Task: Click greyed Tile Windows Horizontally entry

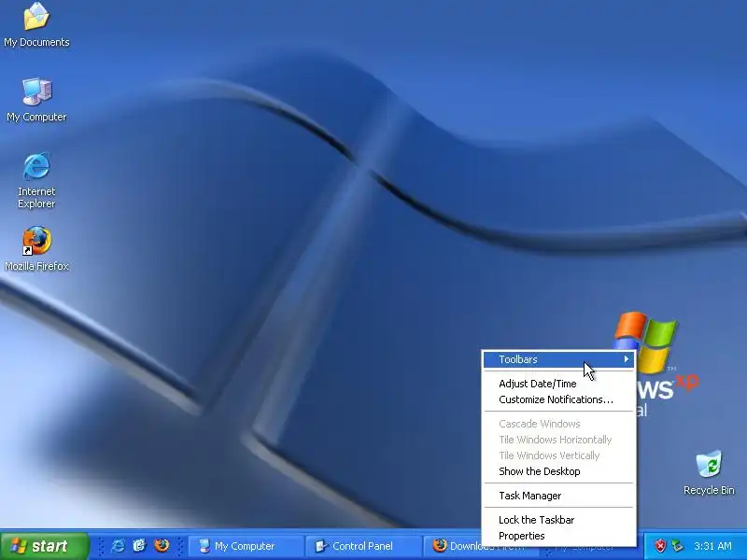Action: point(558,440)
